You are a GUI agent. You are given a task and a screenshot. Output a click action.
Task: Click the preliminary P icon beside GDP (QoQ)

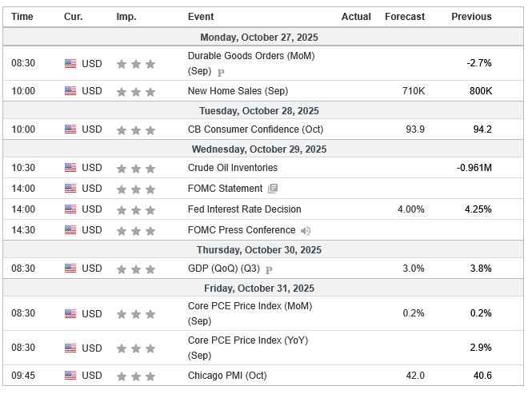pyautogui.click(x=269, y=270)
